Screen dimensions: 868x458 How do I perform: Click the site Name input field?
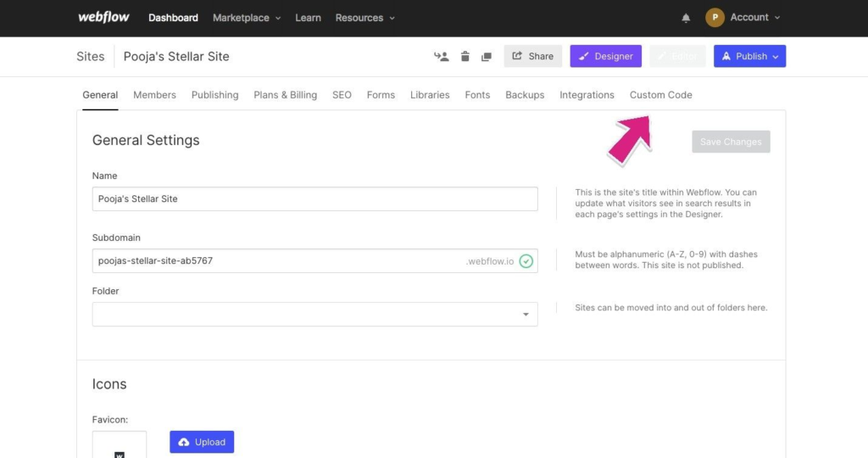click(315, 198)
